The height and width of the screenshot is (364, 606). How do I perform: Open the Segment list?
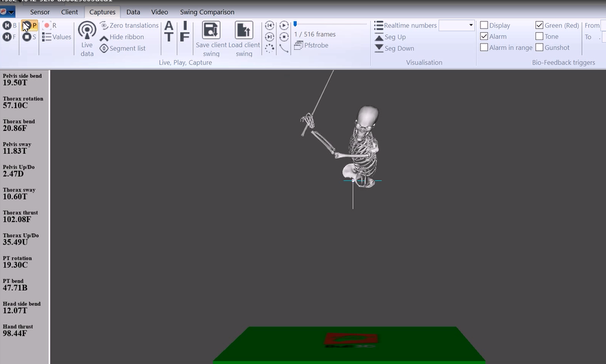pos(123,48)
